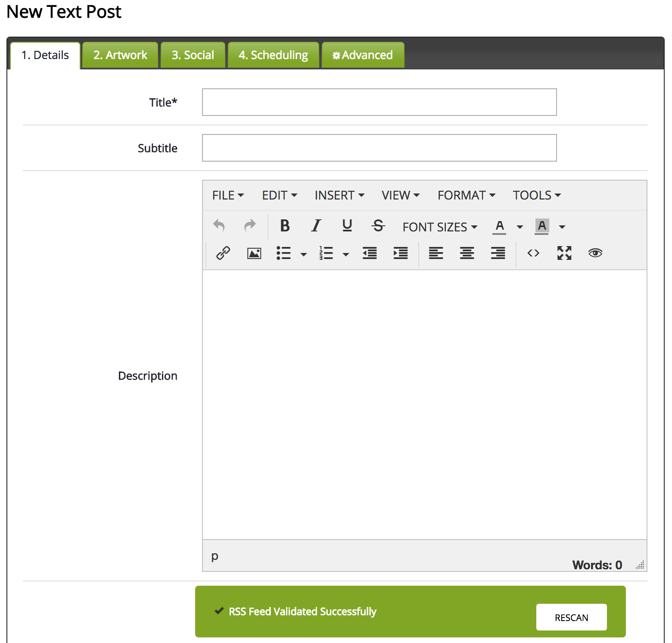Create a numbered list
This screenshot has width=672, height=643.
tap(326, 253)
